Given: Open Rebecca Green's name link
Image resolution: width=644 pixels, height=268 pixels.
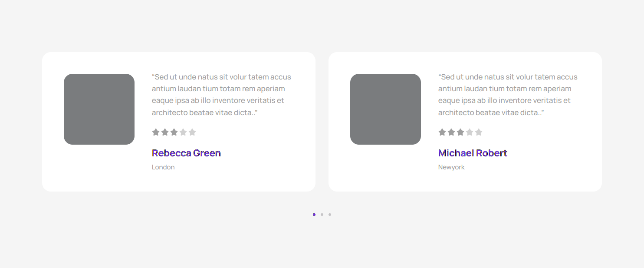Looking at the screenshot, I should tap(186, 153).
